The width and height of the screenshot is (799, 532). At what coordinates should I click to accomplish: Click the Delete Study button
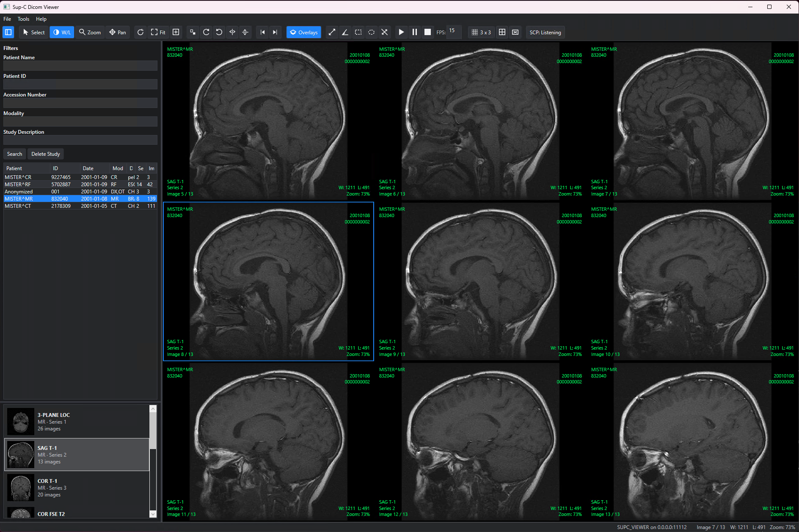pos(46,154)
